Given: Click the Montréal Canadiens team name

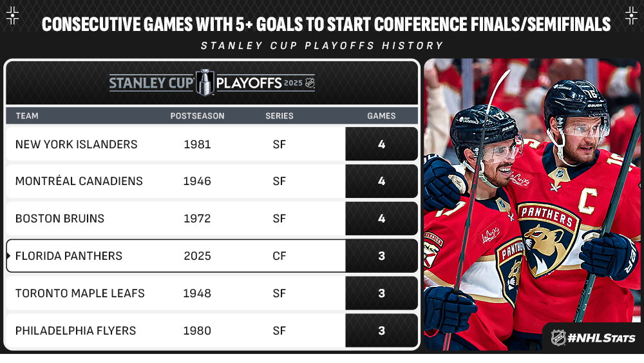Looking at the screenshot, I should point(79,181).
